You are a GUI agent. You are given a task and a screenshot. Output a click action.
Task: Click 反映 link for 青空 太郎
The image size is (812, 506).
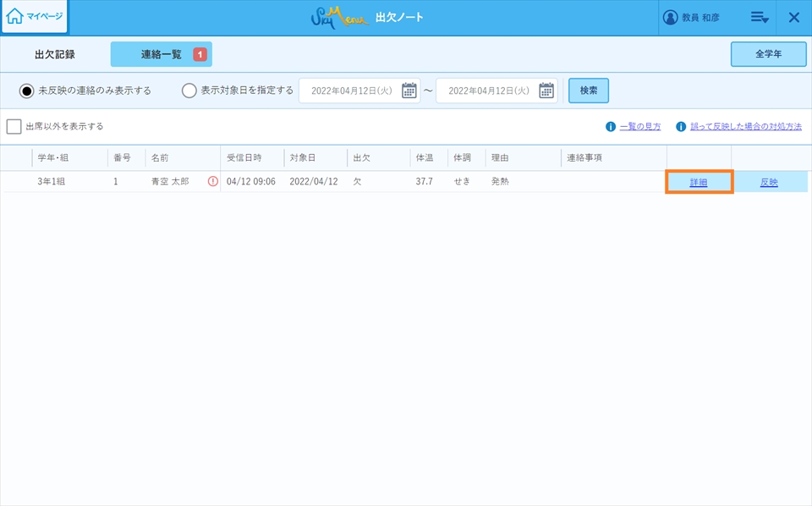pyautogui.click(x=769, y=182)
